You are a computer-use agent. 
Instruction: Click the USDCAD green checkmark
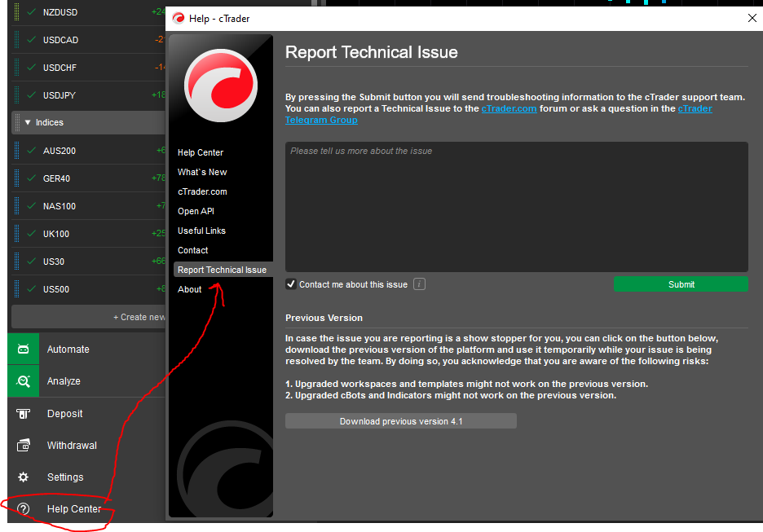(31, 39)
